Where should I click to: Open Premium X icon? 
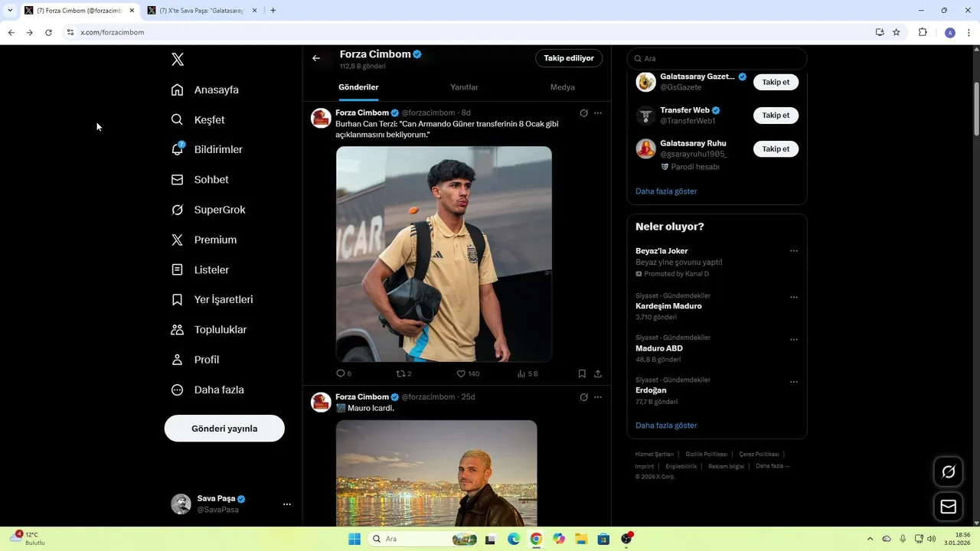coord(177,240)
